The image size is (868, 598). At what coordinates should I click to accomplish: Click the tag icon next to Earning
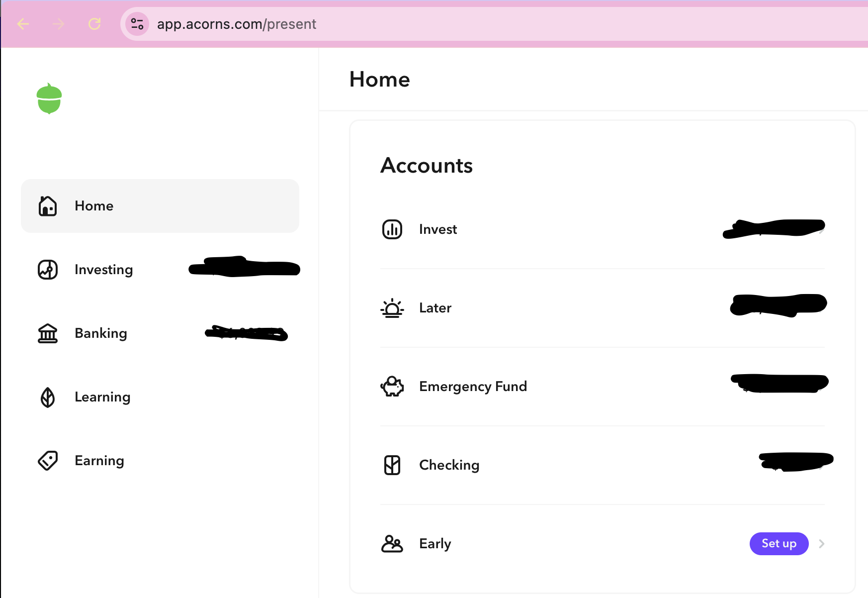(47, 461)
